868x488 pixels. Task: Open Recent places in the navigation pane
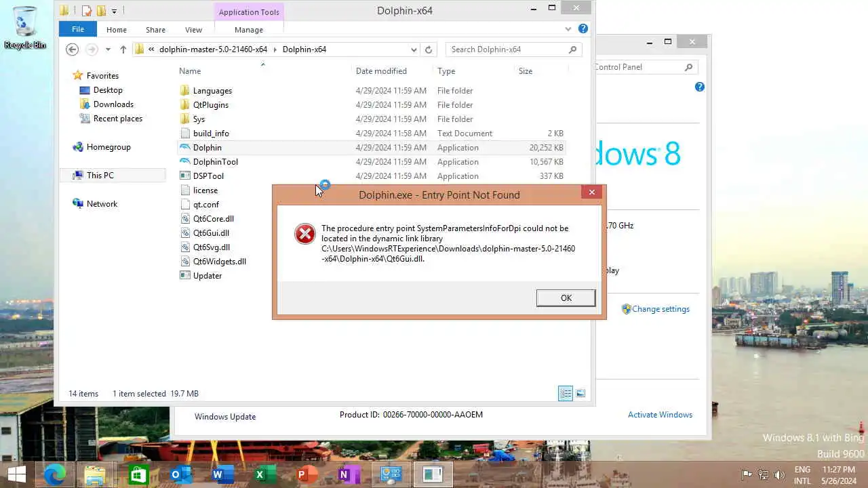tap(118, 119)
